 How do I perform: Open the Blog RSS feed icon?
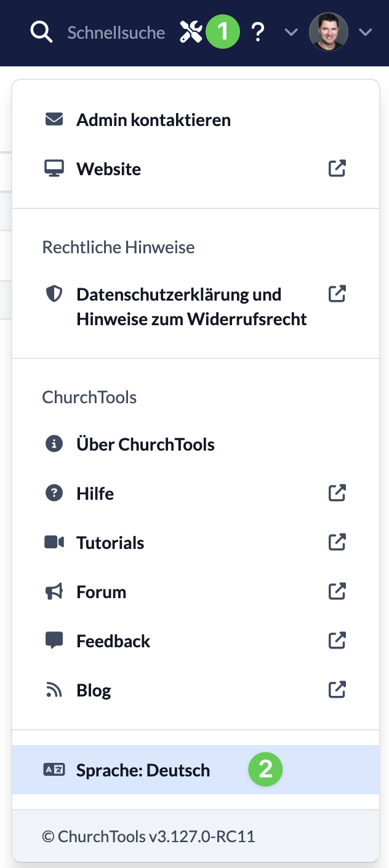54,690
